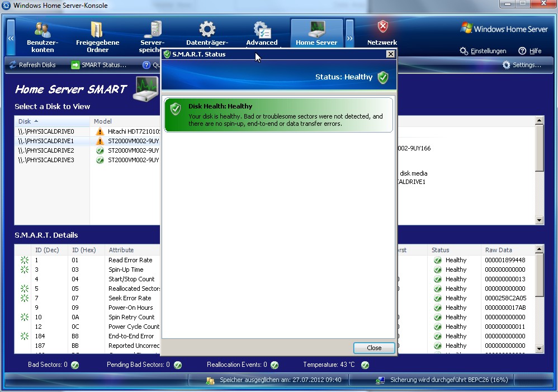
Task: Show previous tabs with left chevron
Action: point(11,37)
